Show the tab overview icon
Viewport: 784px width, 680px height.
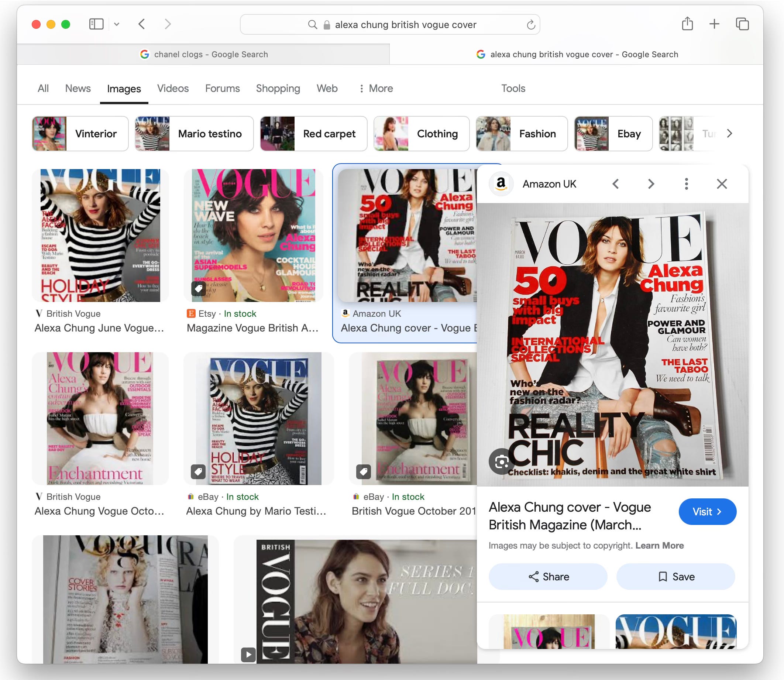tap(742, 24)
